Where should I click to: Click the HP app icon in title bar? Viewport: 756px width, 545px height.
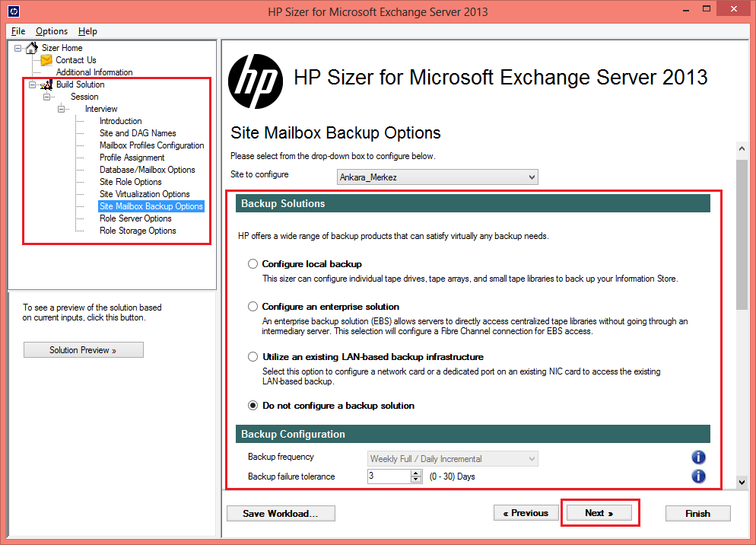14,11
